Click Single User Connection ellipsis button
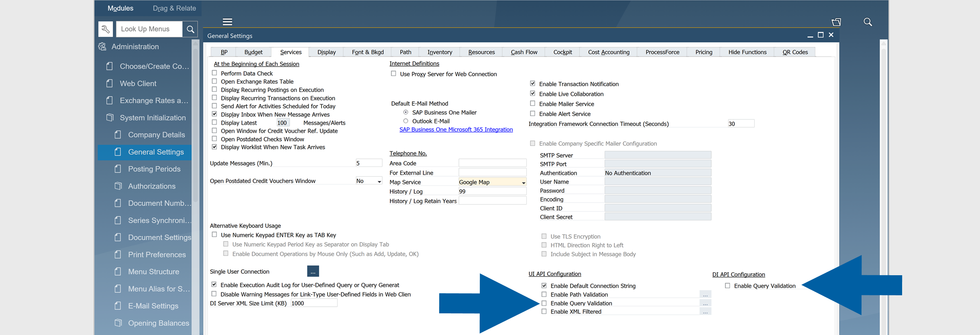The width and height of the screenshot is (980, 335). tap(313, 272)
